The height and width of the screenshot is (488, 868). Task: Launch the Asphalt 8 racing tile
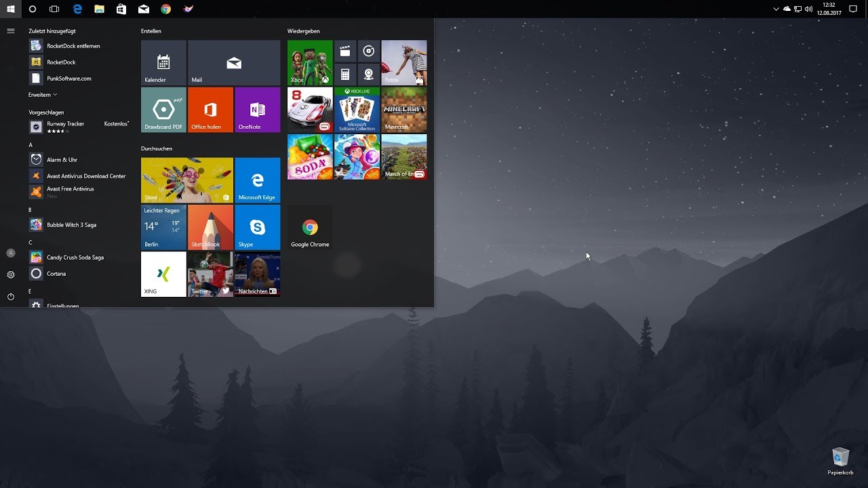click(x=310, y=110)
